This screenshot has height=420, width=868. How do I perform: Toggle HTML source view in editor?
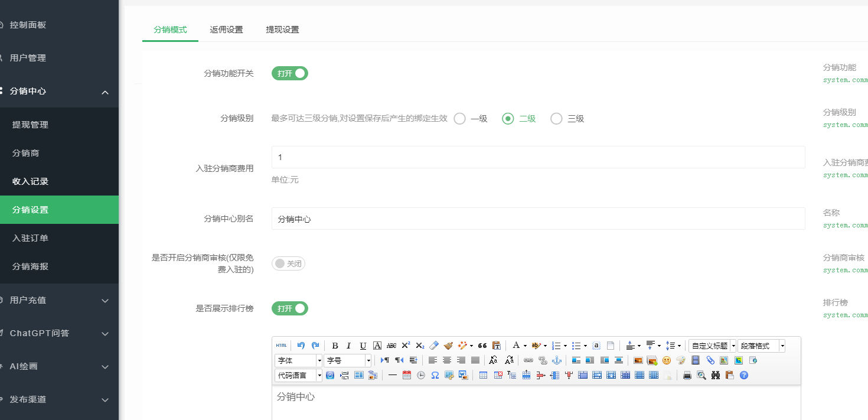281,346
